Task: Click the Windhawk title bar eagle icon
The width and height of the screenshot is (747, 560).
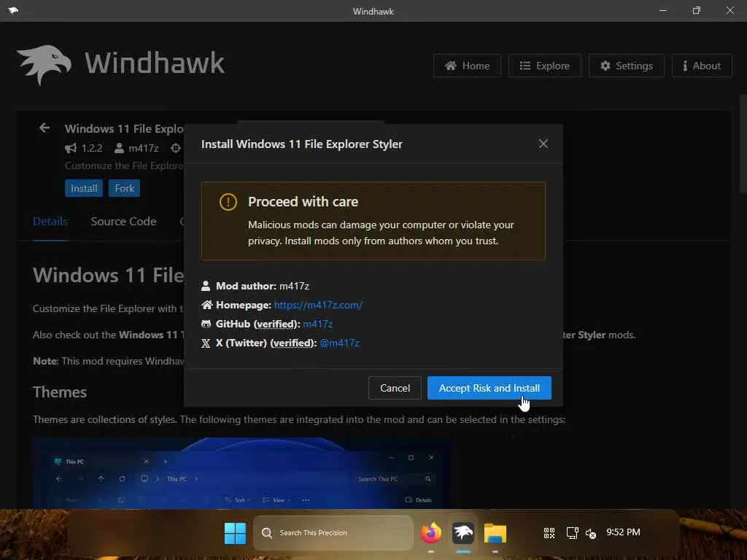Action: pyautogui.click(x=13, y=10)
